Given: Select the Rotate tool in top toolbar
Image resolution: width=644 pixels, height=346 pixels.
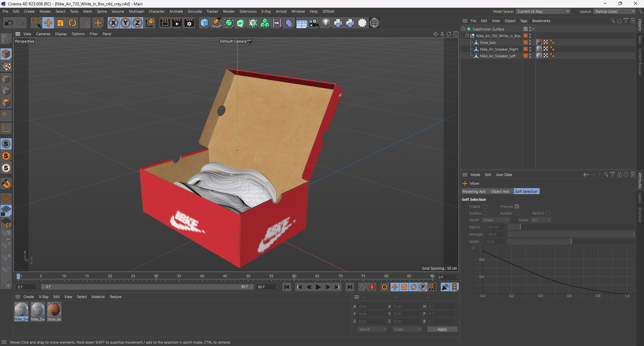Looking at the screenshot, I should (x=72, y=23).
